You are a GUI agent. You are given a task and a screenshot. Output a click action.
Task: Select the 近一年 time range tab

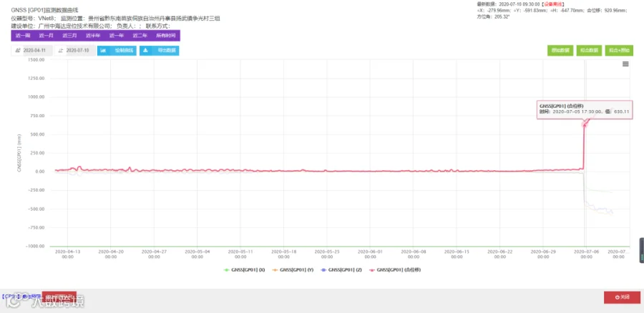[x=117, y=36]
